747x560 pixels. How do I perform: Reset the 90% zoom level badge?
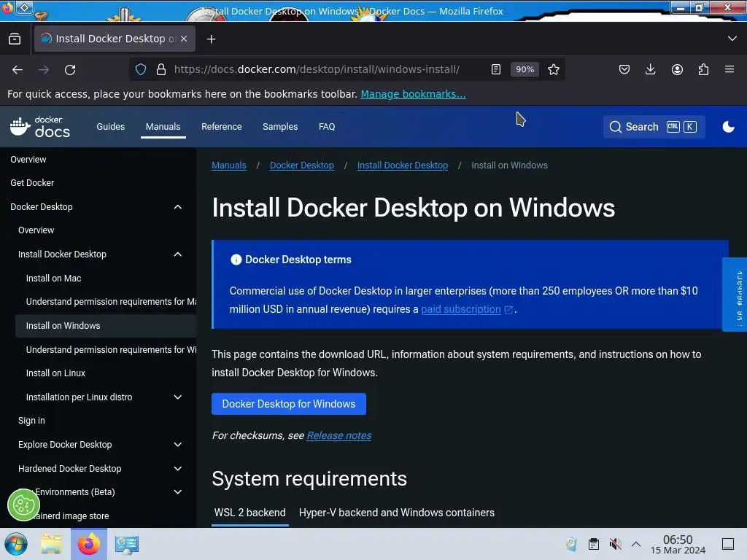click(x=525, y=69)
